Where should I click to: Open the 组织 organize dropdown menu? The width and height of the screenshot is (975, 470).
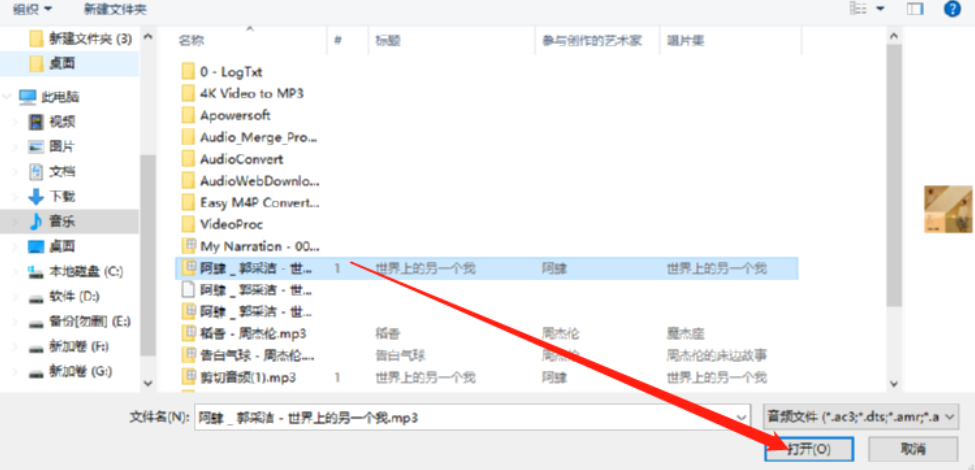[x=33, y=9]
